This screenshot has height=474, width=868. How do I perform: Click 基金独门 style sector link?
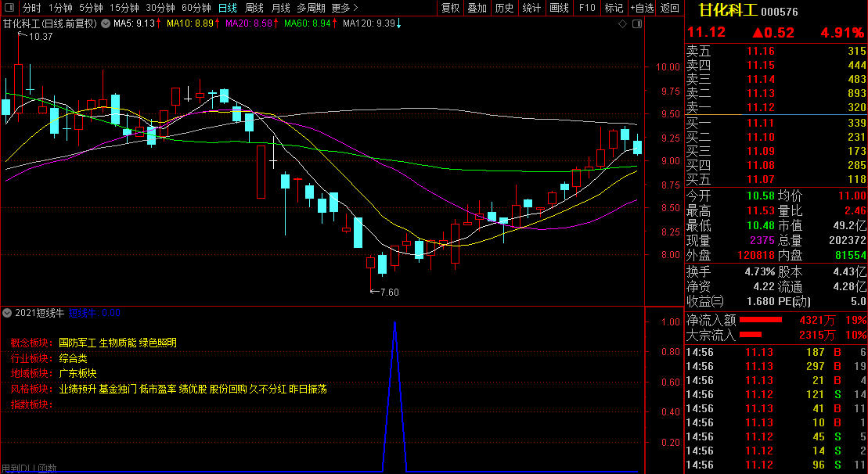(x=117, y=390)
